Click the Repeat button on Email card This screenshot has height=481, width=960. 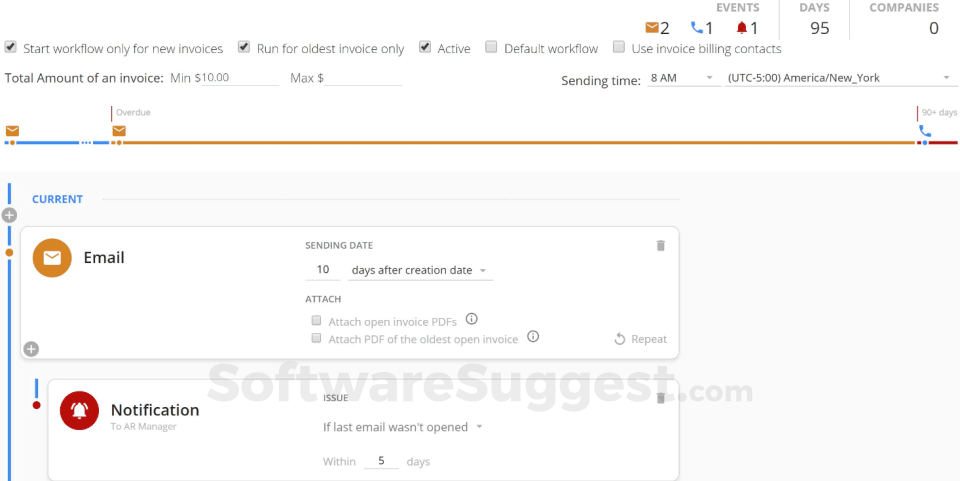click(640, 339)
